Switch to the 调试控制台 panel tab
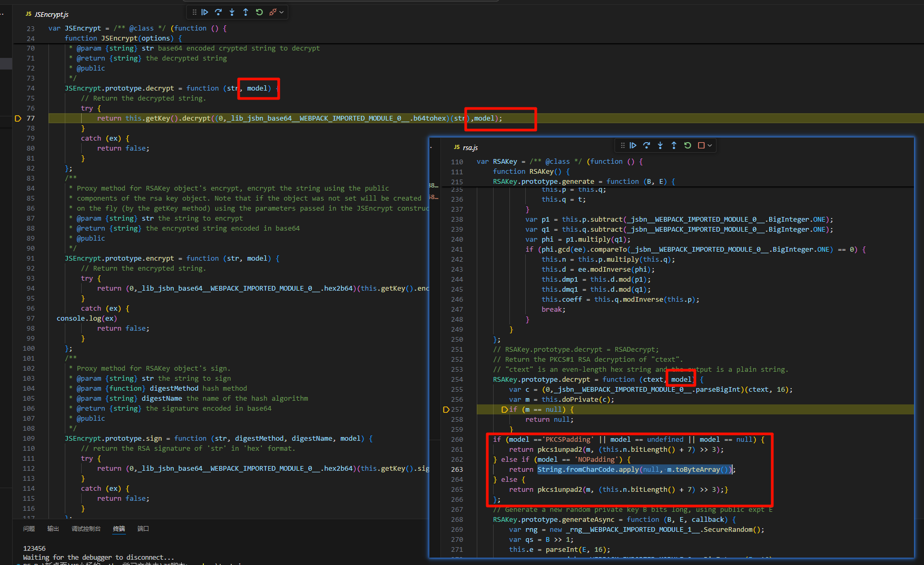 point(86,529)
